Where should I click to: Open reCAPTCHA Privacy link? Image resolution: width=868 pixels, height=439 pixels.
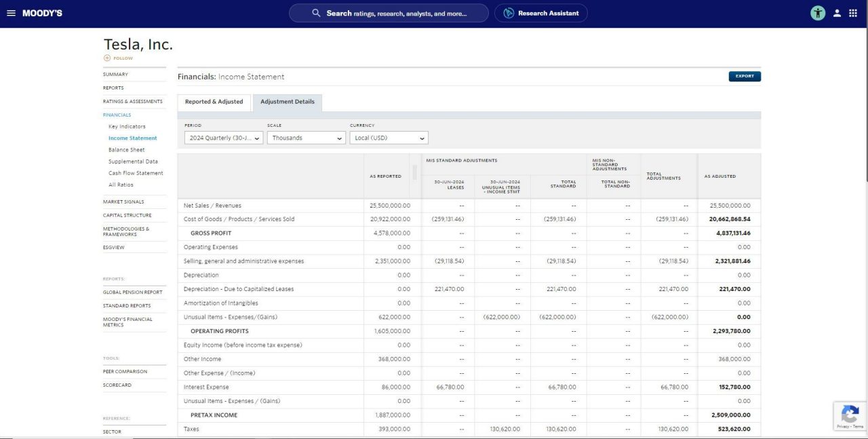tap(843, 427)
